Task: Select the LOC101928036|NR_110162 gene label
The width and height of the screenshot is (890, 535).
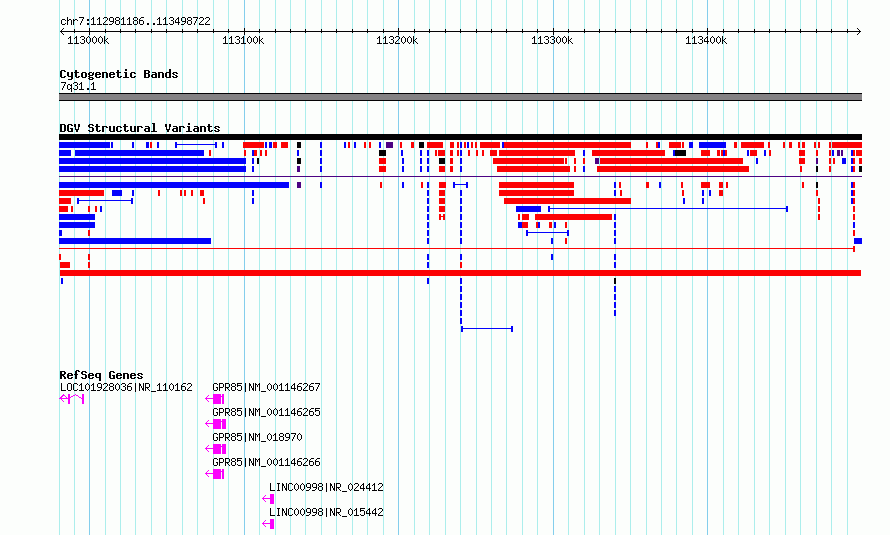Action: [x=126, y=387]
